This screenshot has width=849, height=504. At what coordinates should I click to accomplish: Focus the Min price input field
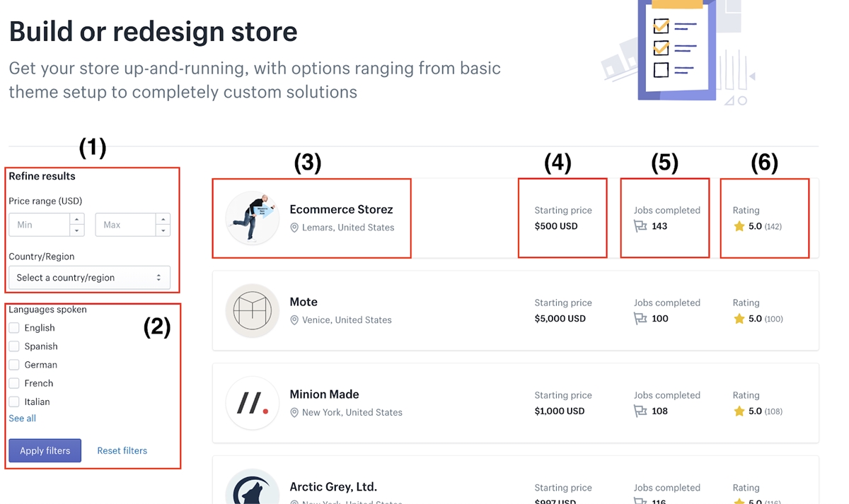40,225
